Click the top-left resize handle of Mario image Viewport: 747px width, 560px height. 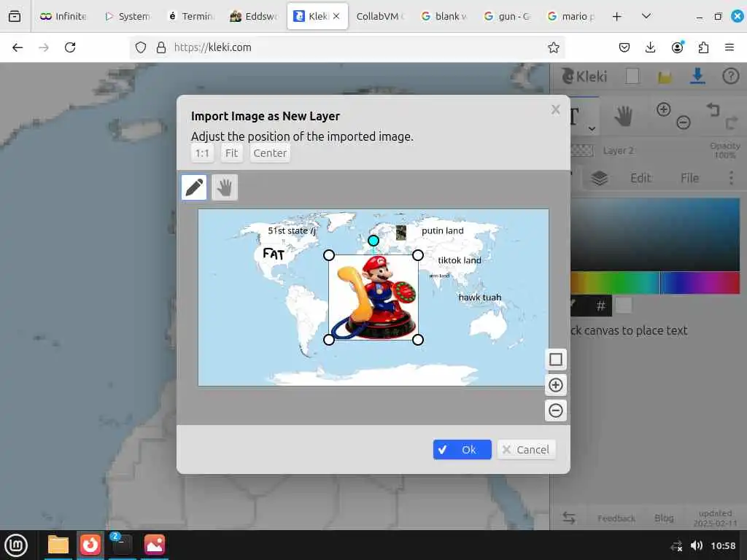click(x=329, y=255)
